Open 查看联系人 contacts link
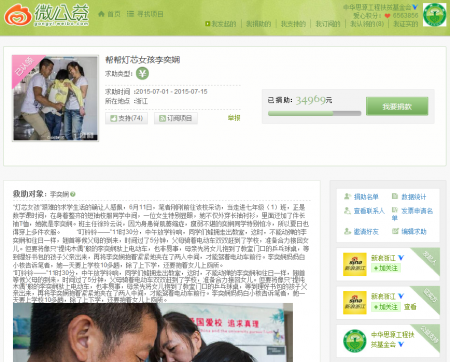The width and height of the screenshot is (450, 362). [x=364, y=211]
